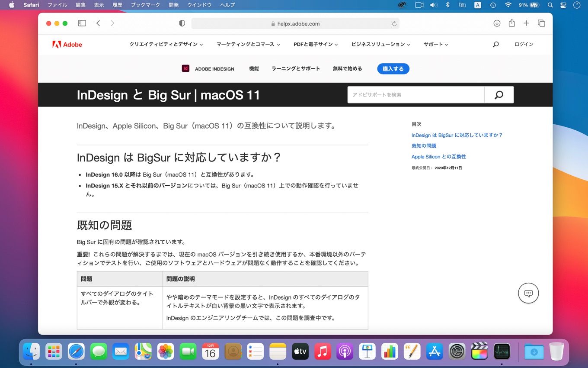Open Keynote from the Dock
The image size is (588, 368).
[x=367, y=352]
